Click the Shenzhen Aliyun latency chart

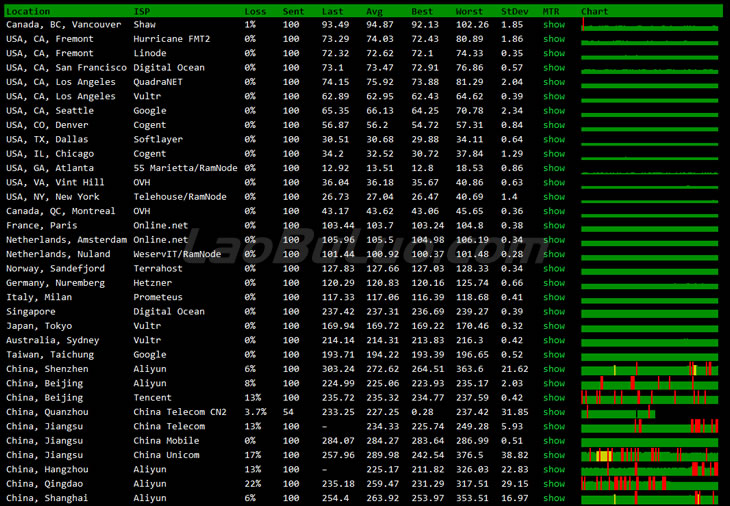tap(649, 369)
